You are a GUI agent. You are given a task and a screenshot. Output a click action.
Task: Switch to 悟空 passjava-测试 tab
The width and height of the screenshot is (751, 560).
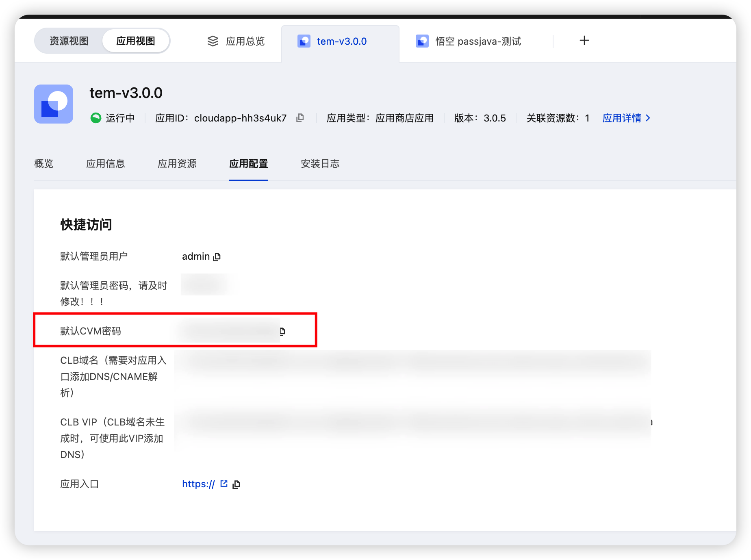tap(478, 41)
